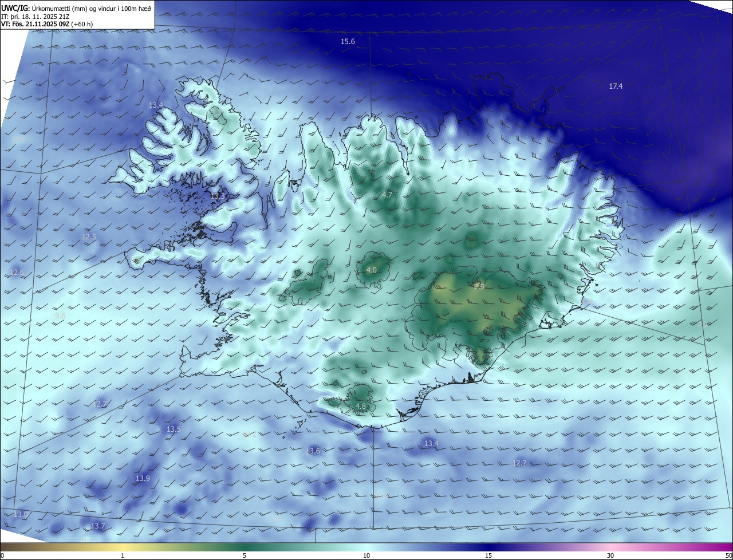Click the colorbar tick labeled 50
This screenshot has width=733, height=560.
[x=728, y=555]
